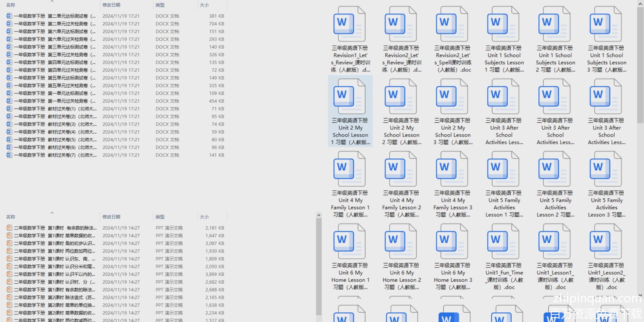644x322 pixels.
Task: Open the Revision1_Let's_Review Word file icon
Action: point(350,24)
